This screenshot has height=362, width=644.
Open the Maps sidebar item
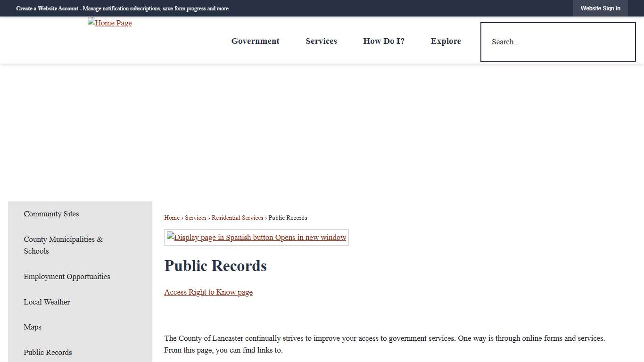coord(33,327)
